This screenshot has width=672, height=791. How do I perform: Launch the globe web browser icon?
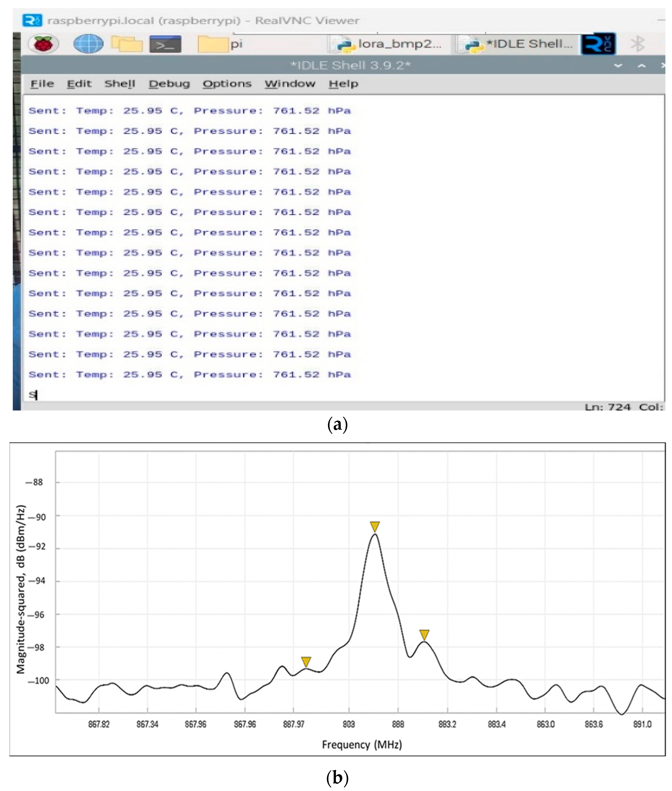88,44
